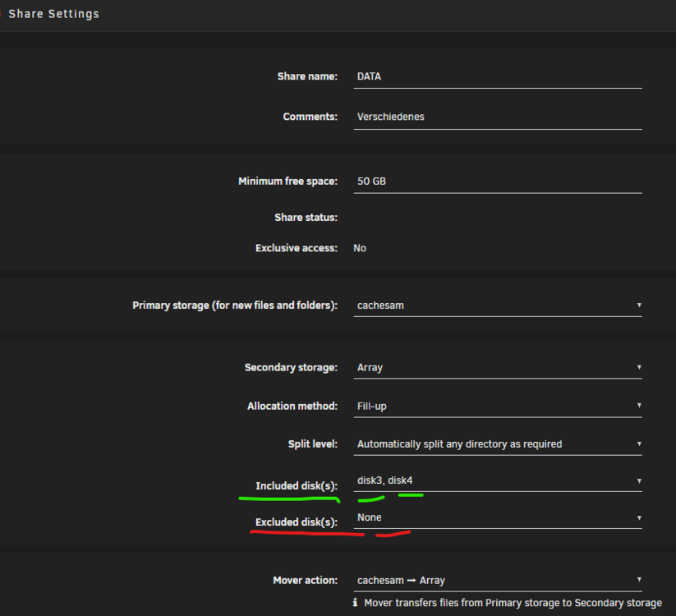Edit the Comments field with Verschiedenes
The image size is (676, 616).
498,117
